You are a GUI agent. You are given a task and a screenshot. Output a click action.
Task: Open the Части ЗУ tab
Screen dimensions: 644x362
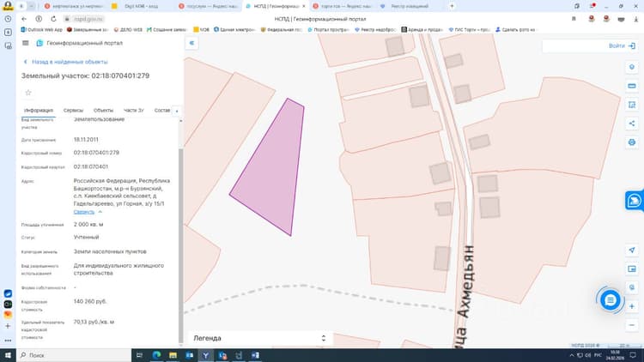click(x=133, y=111)
